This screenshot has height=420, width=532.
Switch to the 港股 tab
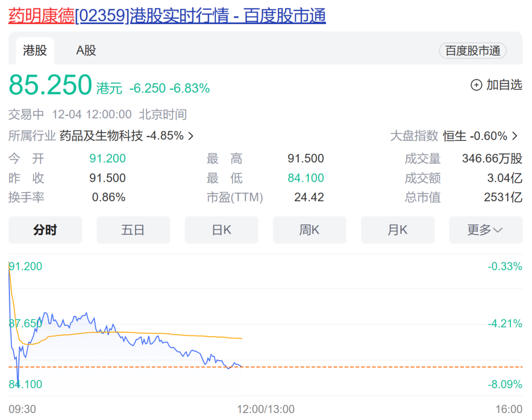35,51
